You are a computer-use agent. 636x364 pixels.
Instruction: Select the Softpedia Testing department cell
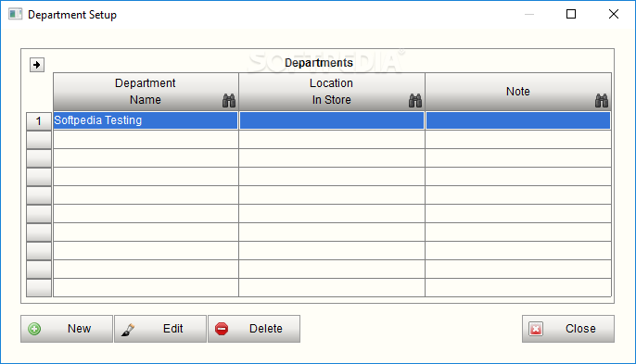click(x=146, y=120)
